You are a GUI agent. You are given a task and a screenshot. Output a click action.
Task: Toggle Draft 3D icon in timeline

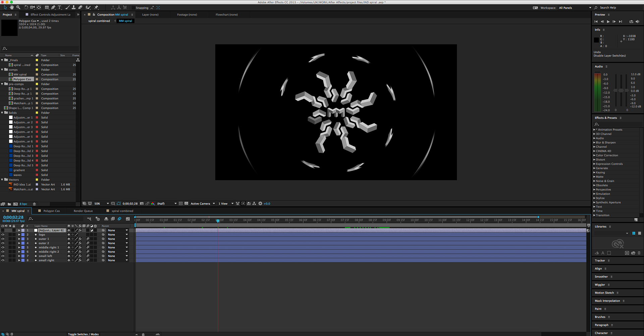click(98, 219)
